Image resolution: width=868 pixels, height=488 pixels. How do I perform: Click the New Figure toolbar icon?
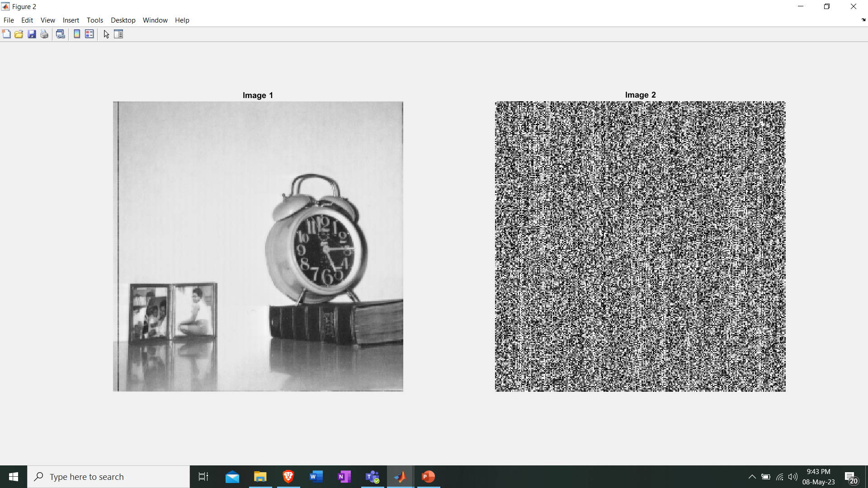(6, 34)
